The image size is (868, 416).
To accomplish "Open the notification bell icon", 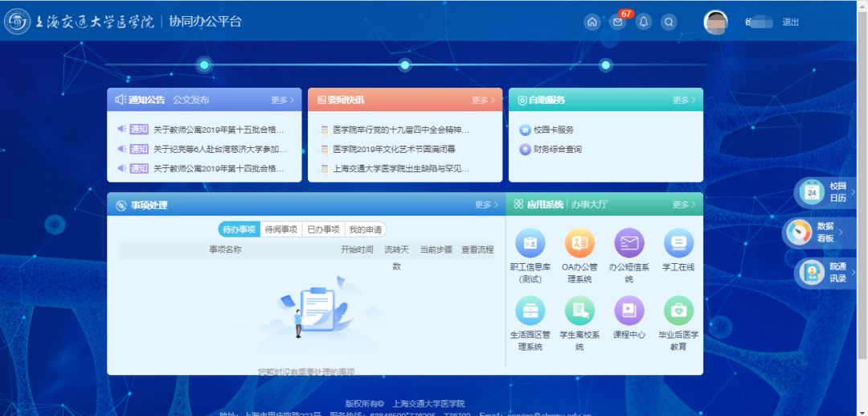I will (x=643, y=23).
